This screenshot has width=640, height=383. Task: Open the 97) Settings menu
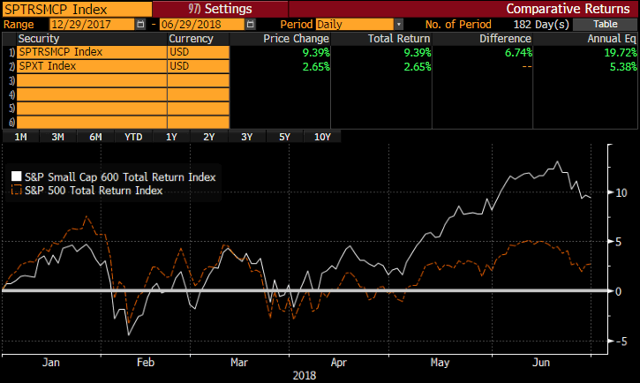(220, 9)
